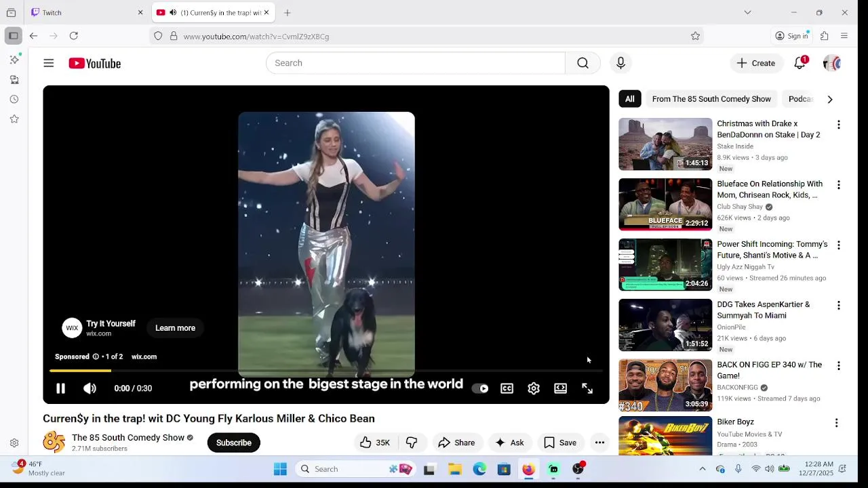The width and height of the screenshot is (868, 488).
Task: Open options for Blueface On Relationship video
Action: 839,185
